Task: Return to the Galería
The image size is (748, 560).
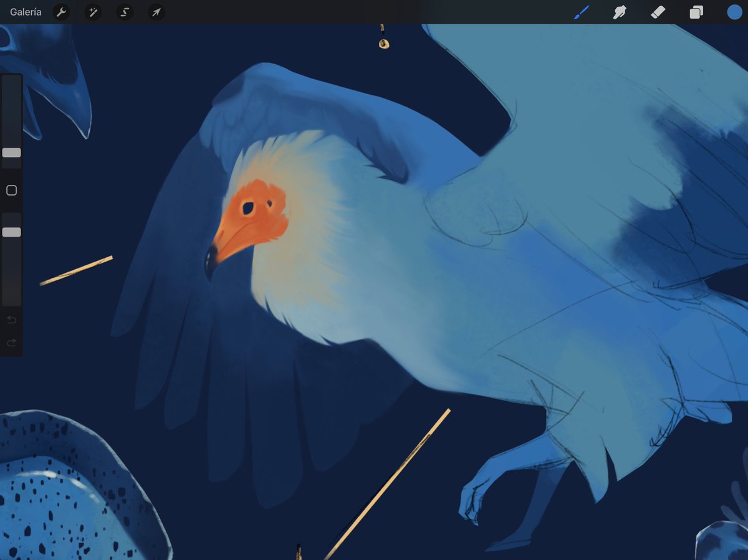Action: click(x=25, y=11)
